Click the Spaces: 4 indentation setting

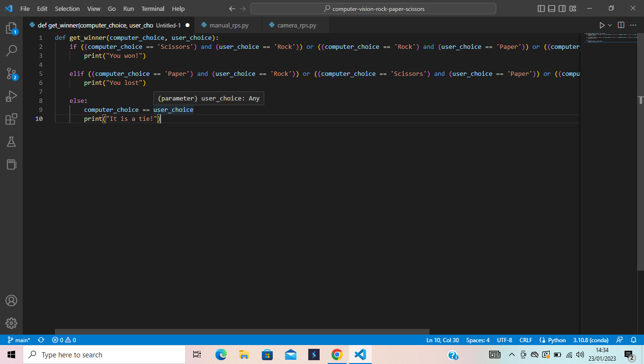478,340
